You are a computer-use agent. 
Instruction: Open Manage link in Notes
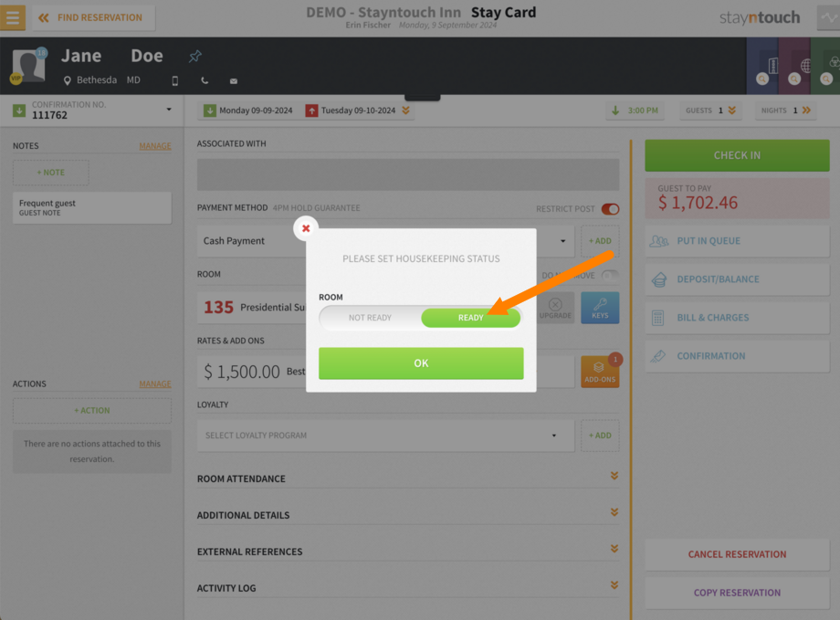(155, 146)
